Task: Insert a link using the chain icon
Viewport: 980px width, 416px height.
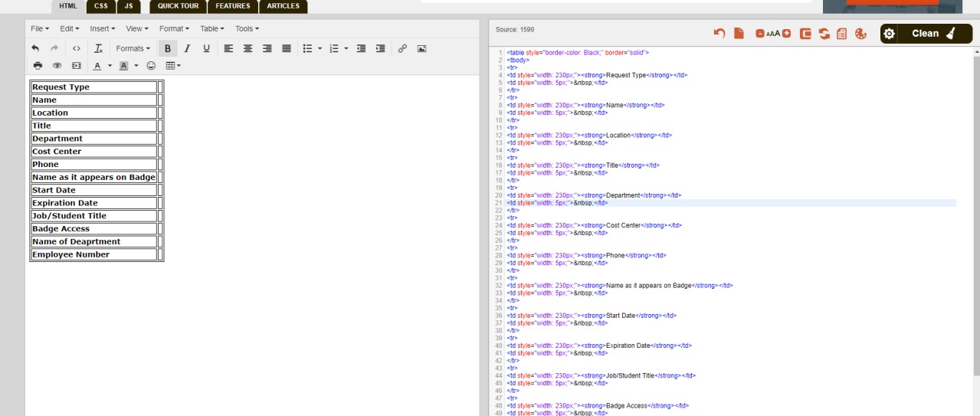Action: tap(402, 48)
